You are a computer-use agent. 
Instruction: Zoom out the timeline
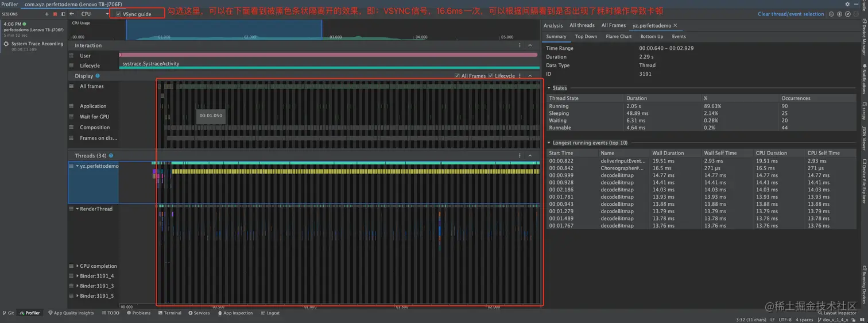click(831, 14)
